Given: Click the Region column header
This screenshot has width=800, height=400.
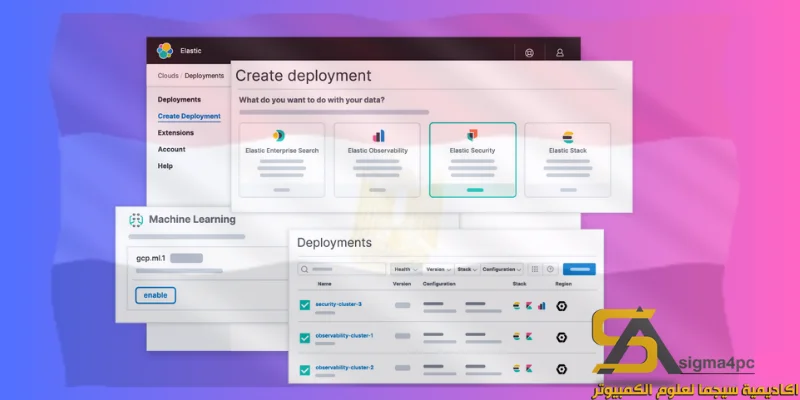Looking at the screenshot, I should [563, 284].
